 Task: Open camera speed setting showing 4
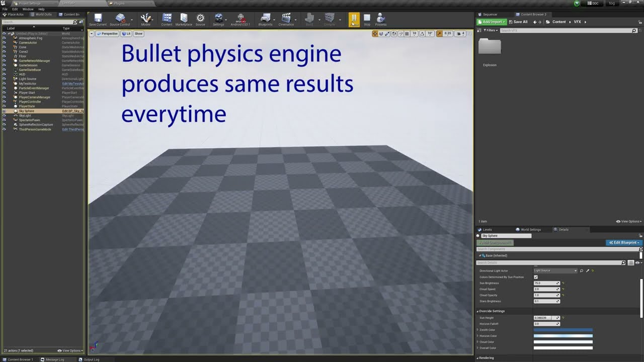pyautogui.click(x=460, y=34)
